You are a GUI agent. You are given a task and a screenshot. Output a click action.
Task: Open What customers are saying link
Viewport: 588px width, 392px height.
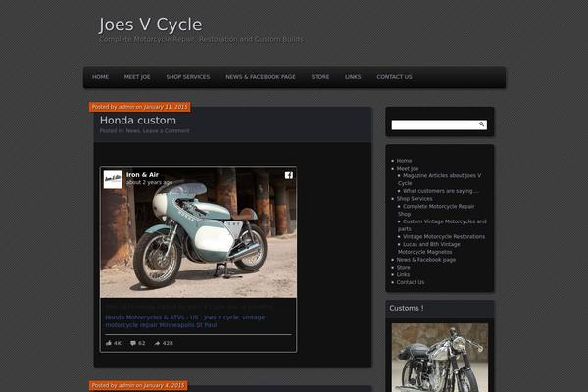441,191
